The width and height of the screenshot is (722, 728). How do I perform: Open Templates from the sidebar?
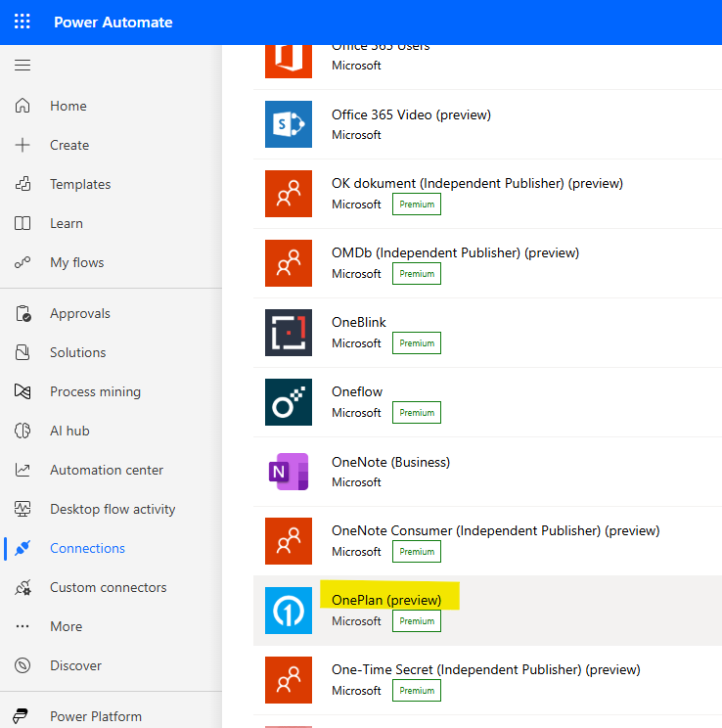[79, 184]
